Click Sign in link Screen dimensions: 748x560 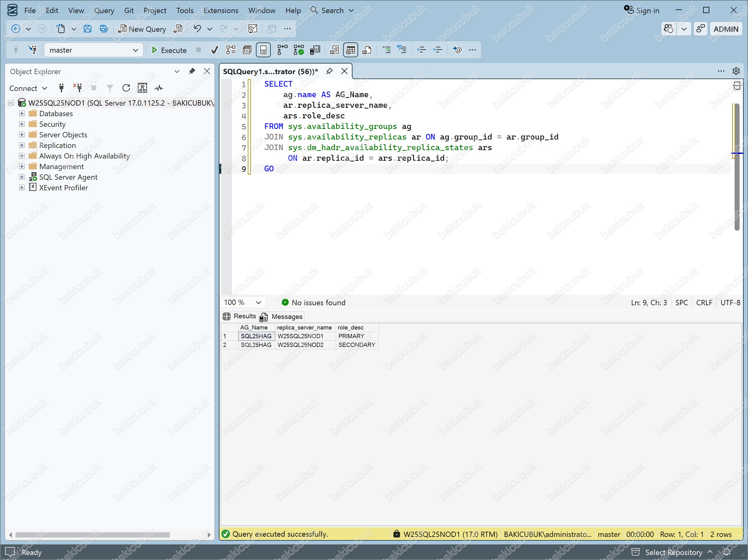pos(641,10)
